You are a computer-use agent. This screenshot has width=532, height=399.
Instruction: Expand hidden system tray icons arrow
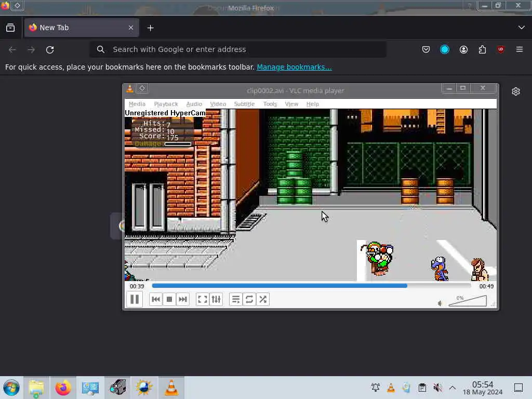pos(453,388)
